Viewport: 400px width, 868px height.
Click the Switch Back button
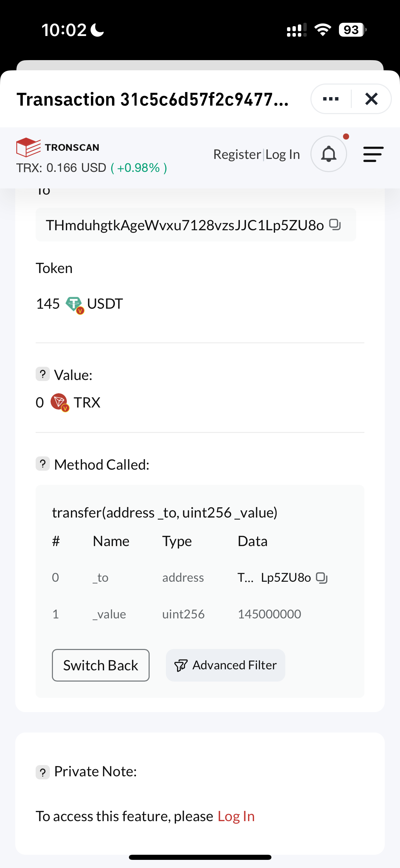(101, 665)
